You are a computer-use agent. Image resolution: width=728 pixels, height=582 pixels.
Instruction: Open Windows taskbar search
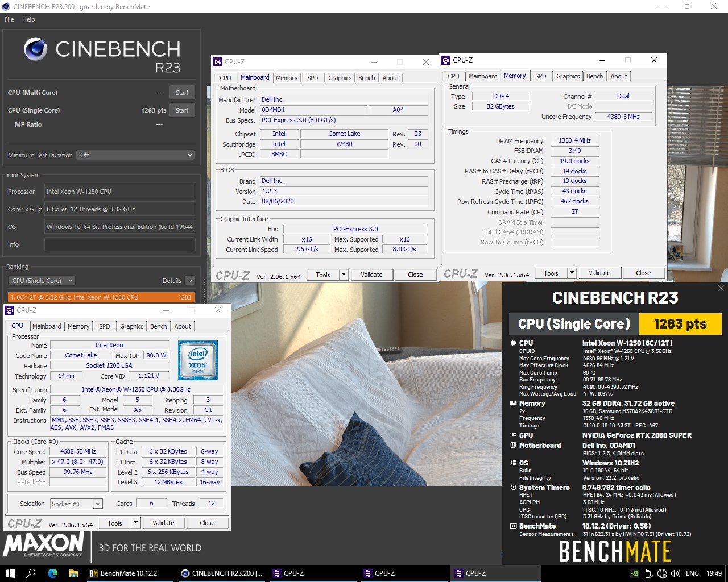pyautogui.click(x=31, y=573)
